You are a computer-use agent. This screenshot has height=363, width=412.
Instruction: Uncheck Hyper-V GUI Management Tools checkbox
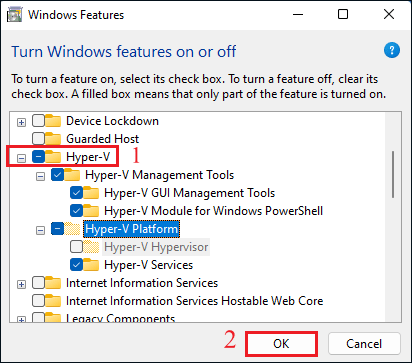(76, 193)
